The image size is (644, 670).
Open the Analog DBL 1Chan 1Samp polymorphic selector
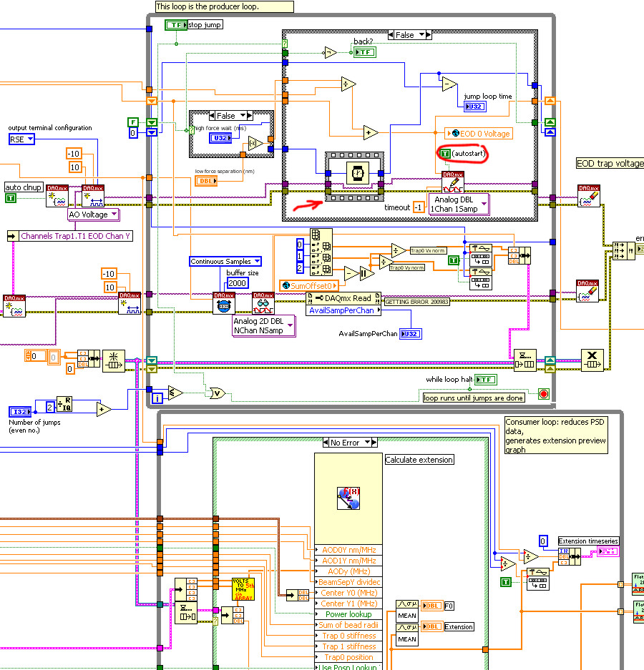459,205
